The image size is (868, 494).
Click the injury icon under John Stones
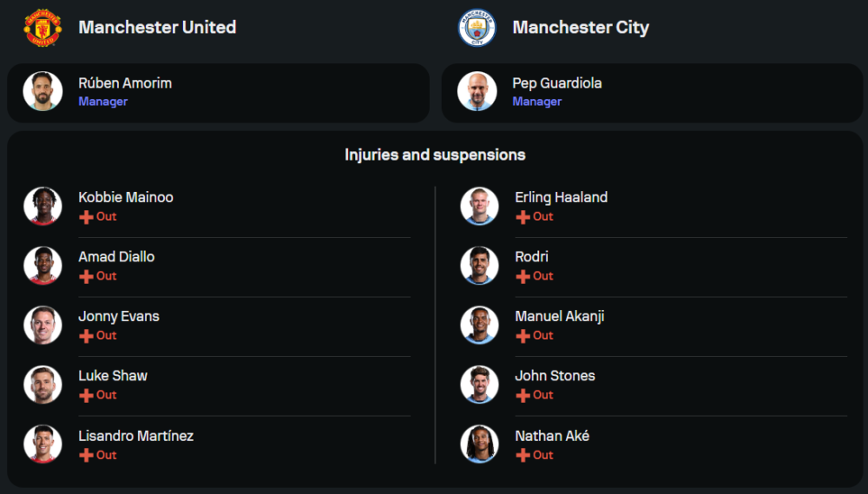click(x=523, y=395)
